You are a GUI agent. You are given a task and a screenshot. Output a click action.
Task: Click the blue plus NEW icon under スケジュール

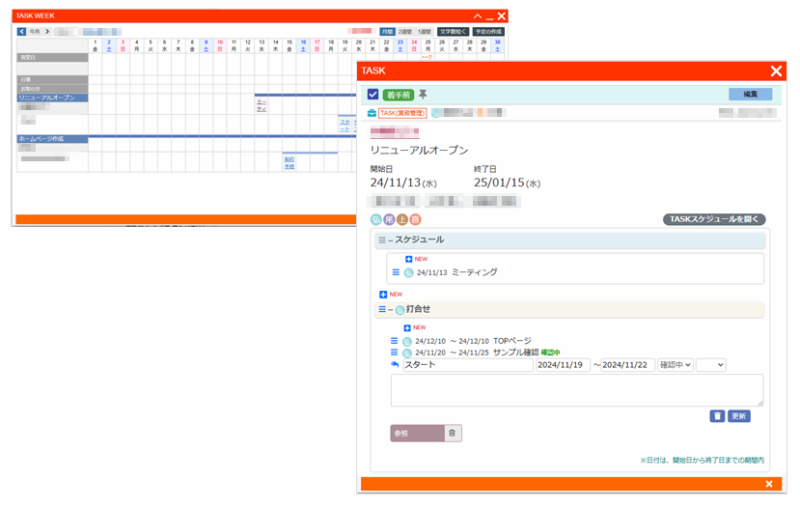pos(409,259)
